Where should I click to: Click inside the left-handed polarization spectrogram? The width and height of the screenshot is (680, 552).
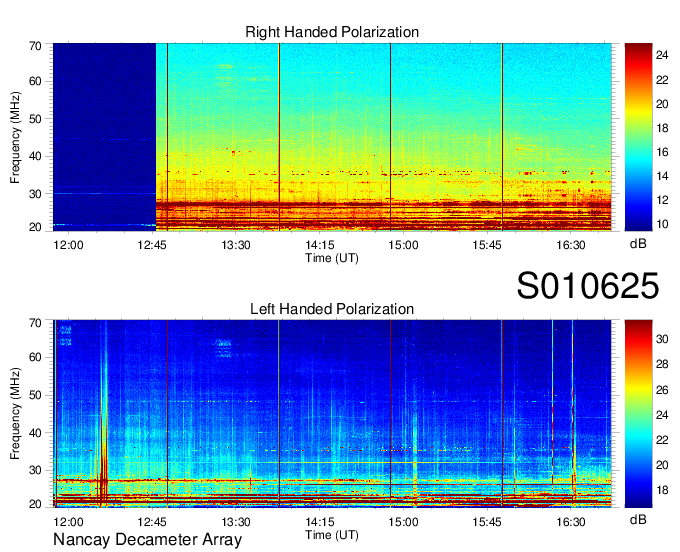click(x=332, y=414)
